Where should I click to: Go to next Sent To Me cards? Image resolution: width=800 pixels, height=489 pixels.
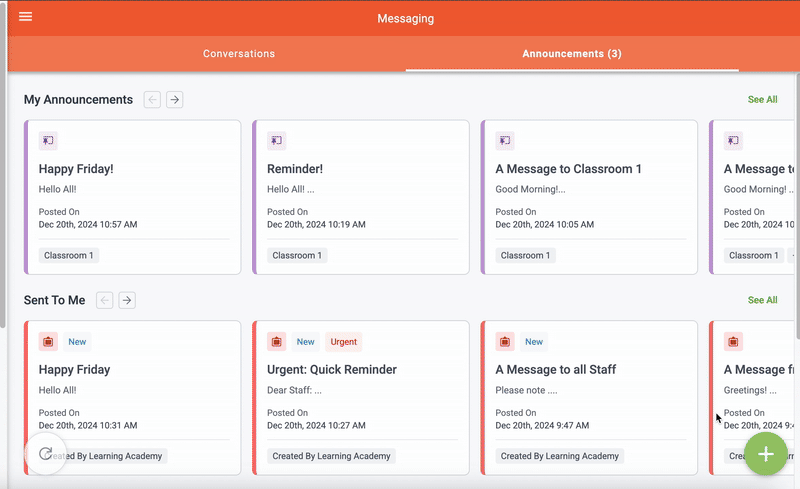[x=127, y=300]
